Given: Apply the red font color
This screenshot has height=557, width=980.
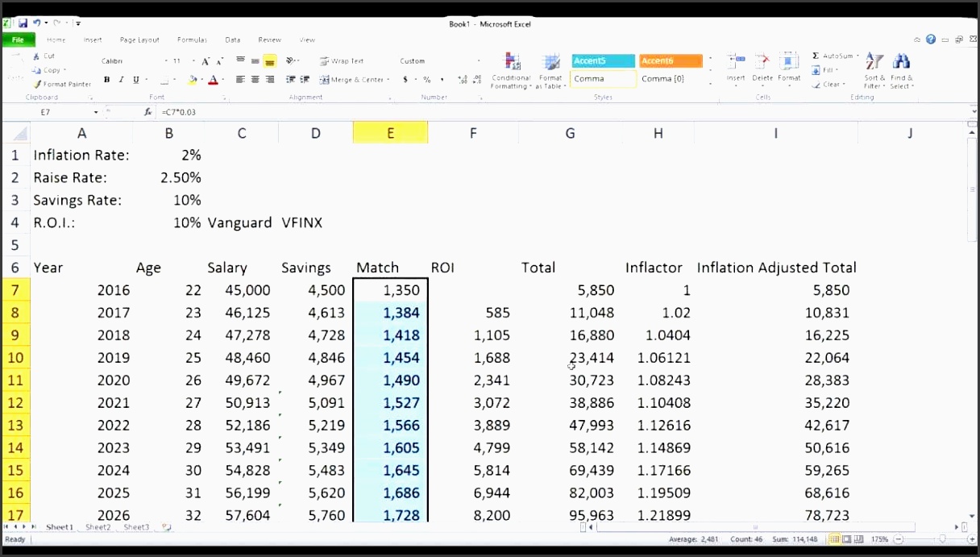Looking at the screenshot, I should pos(213,80).
